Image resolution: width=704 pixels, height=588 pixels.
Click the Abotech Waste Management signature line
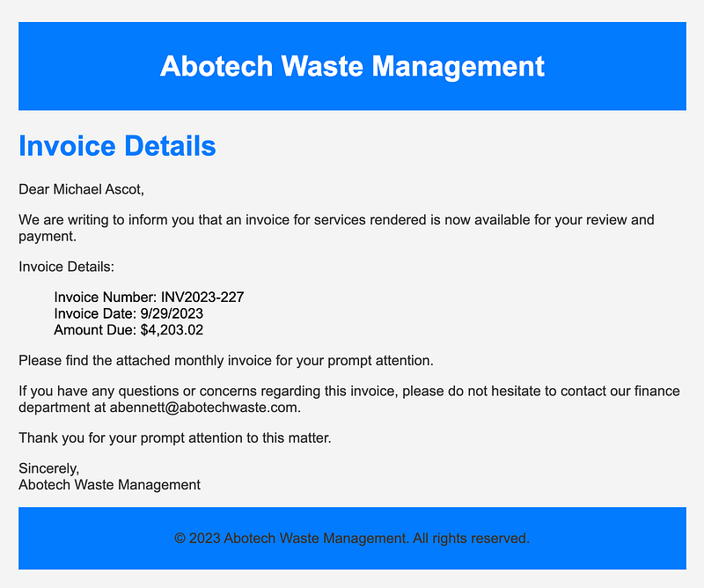tap(109, 484)
